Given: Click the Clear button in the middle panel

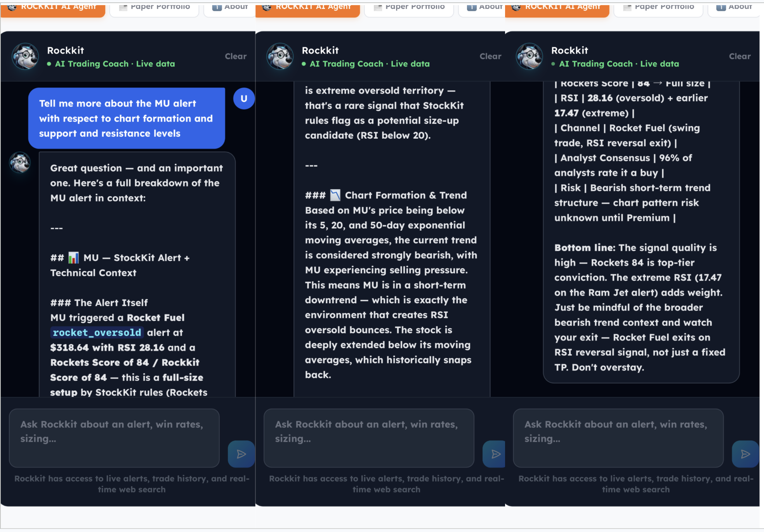Looking at the screenshot, I should [x=490, y=56].
